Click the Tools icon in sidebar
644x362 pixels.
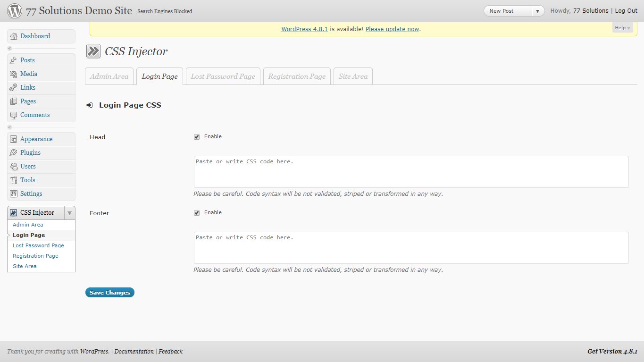point(14,180)
